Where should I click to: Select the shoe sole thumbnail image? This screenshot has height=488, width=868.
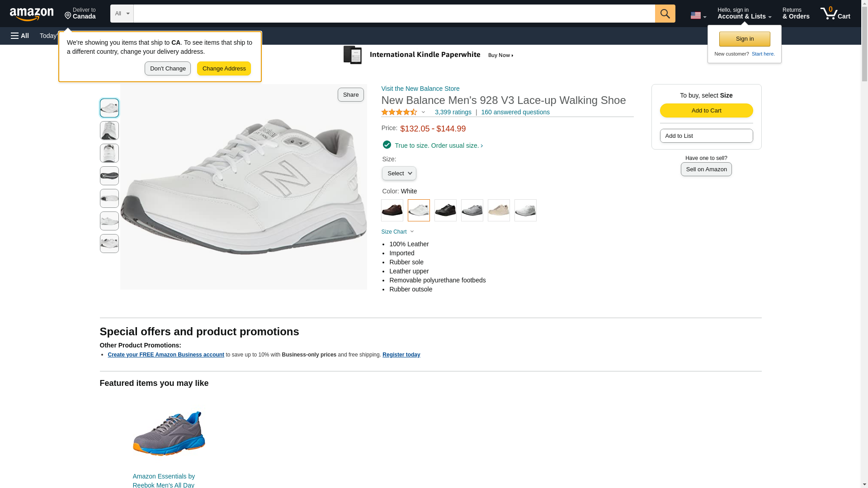(x=109, y=176)
